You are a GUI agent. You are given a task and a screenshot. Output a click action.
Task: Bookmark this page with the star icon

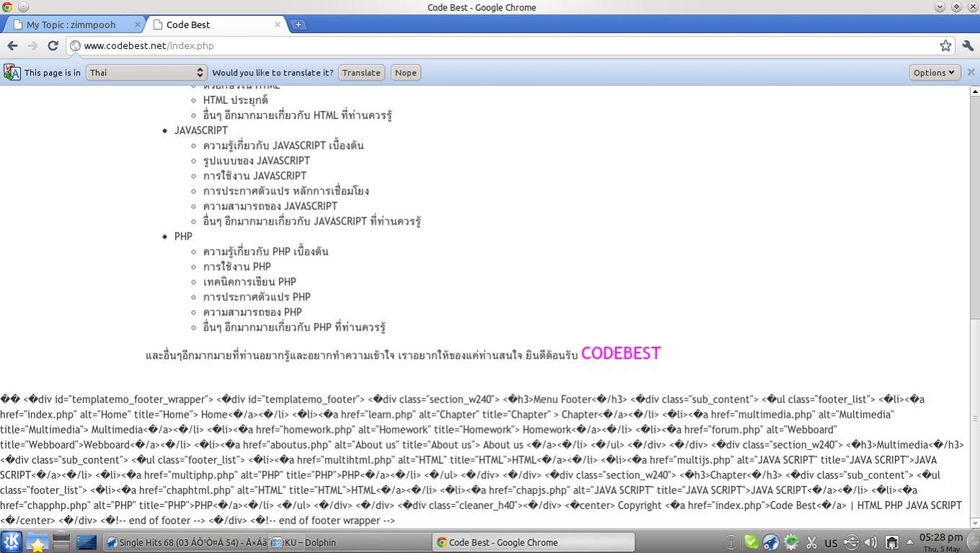[945, 45]
